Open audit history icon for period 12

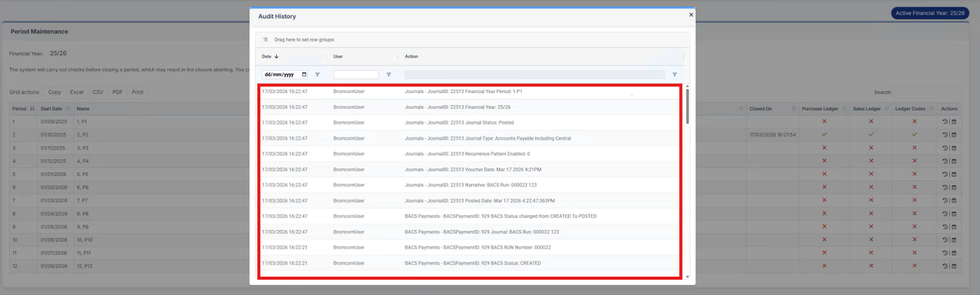coord(945,266)
